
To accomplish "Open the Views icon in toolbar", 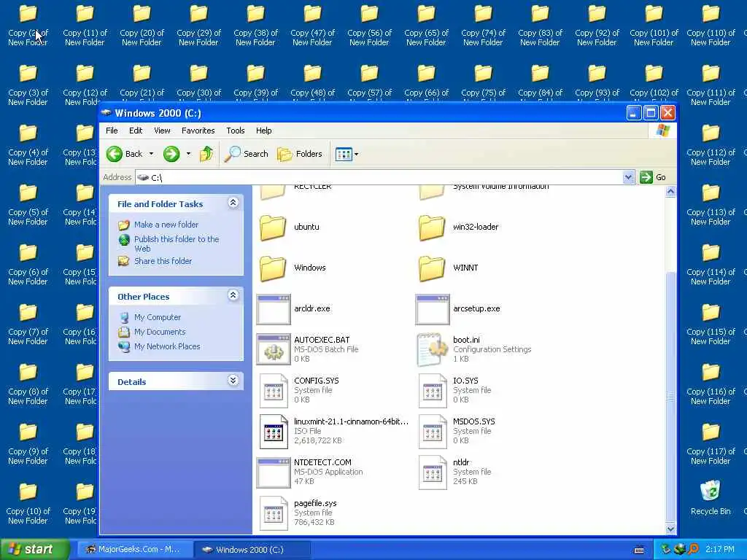I will pos(344,154).
